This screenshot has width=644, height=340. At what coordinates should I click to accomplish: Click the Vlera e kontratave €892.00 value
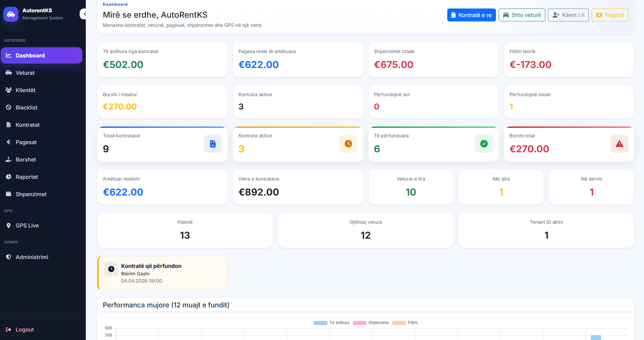coord(258,192)
